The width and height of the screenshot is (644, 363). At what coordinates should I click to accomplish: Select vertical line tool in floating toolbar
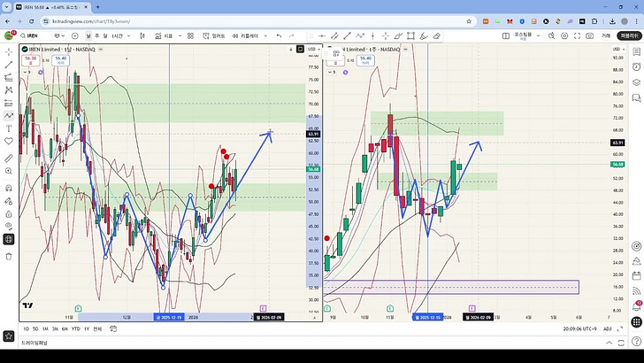click(373, 35)
